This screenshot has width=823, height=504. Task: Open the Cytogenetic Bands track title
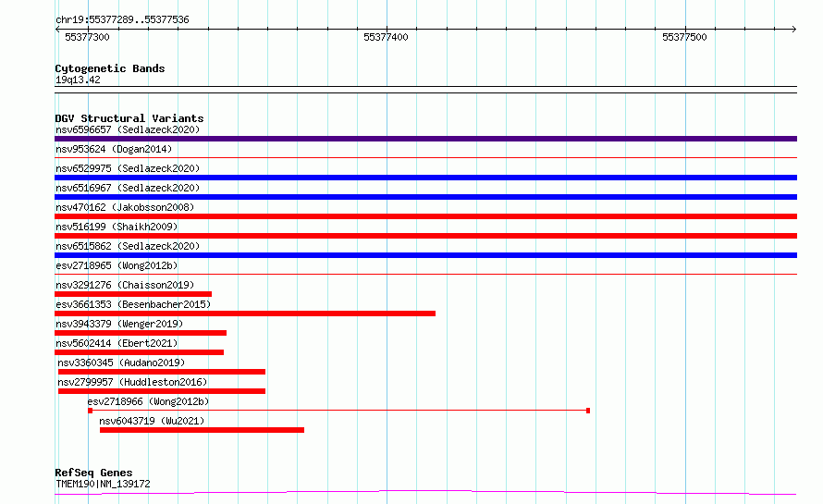[x=110, y=68]
